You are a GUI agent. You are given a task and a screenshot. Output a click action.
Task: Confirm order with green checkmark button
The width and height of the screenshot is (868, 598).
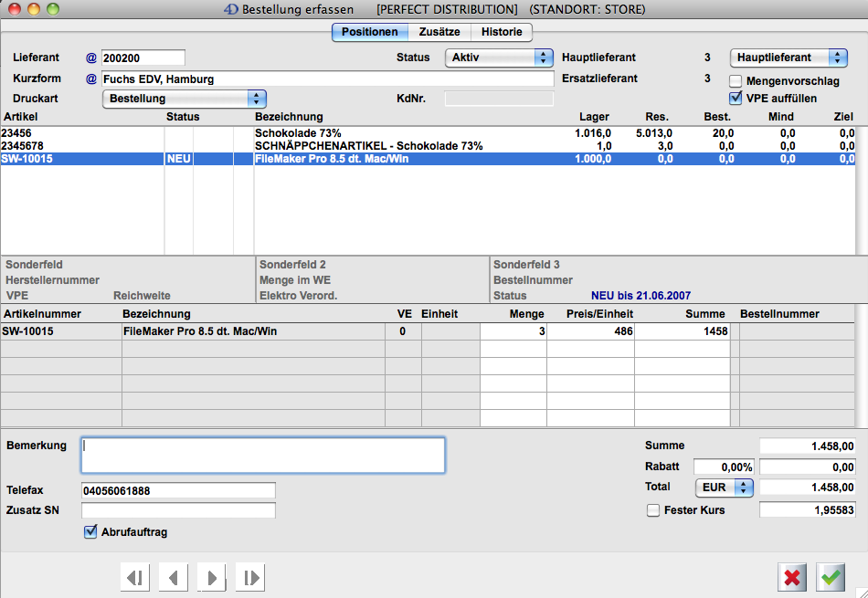tap(831, 577)
